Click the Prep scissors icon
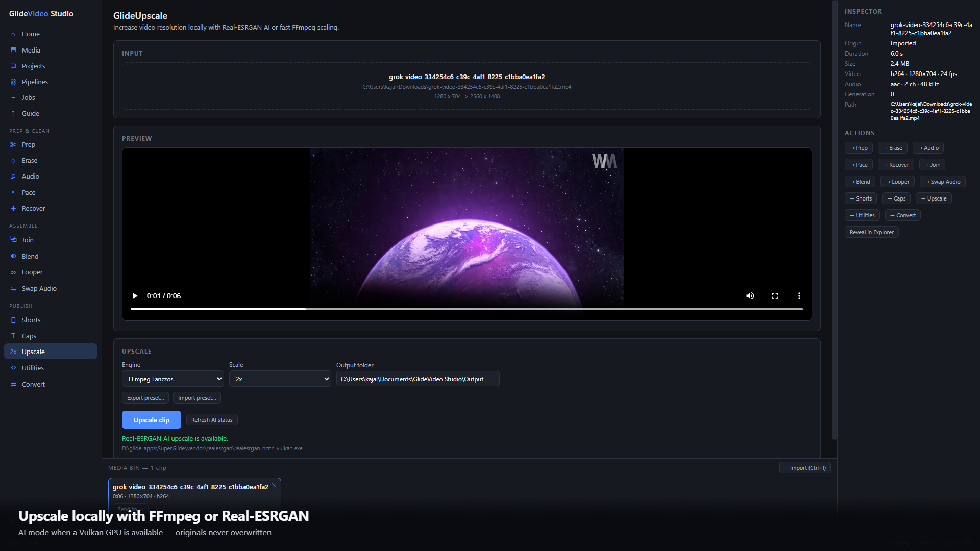 [x=13, y=144]
